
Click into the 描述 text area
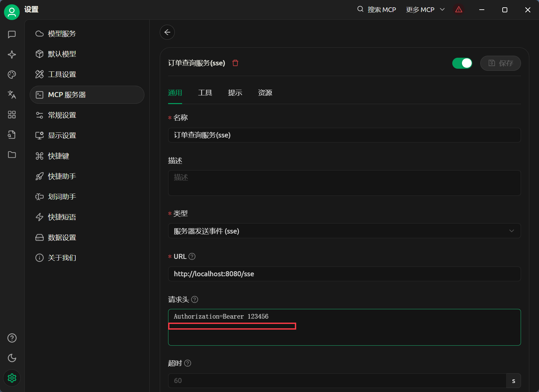tap(344, 183)
